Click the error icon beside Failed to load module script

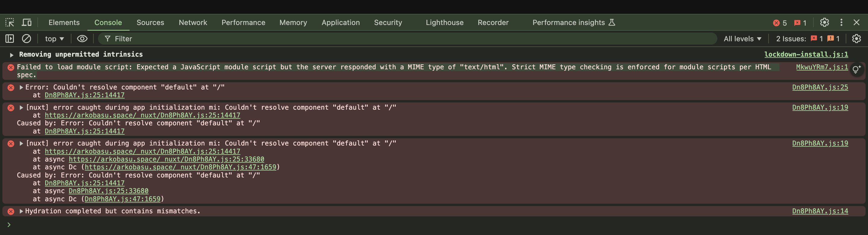tap(11, 67)
